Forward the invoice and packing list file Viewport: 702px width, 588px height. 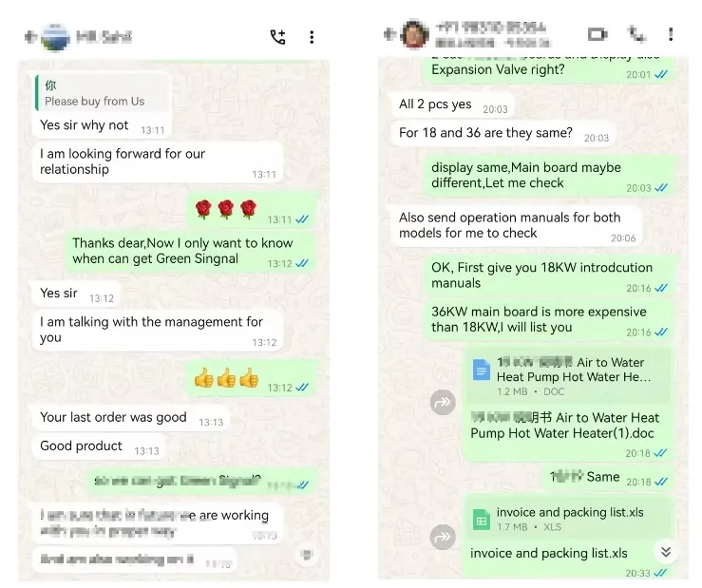(x=443, y=537)
